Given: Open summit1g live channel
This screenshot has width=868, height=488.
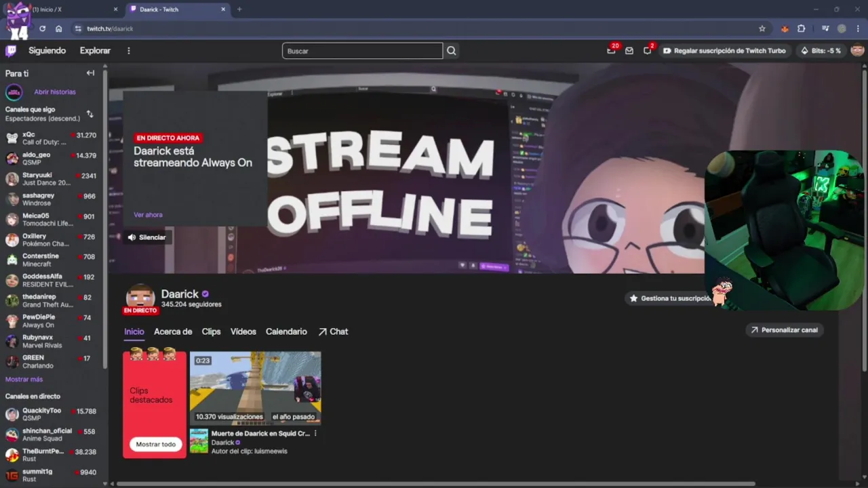Looking at the screenshot, I should click(x=51, y=475).
